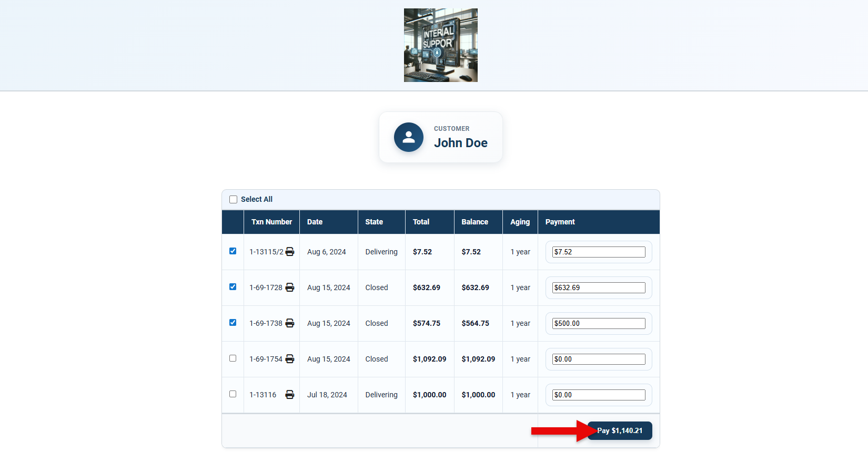Focus the $500.00 payment input
This screenshot has height=473, width=868.
point(598,324)
